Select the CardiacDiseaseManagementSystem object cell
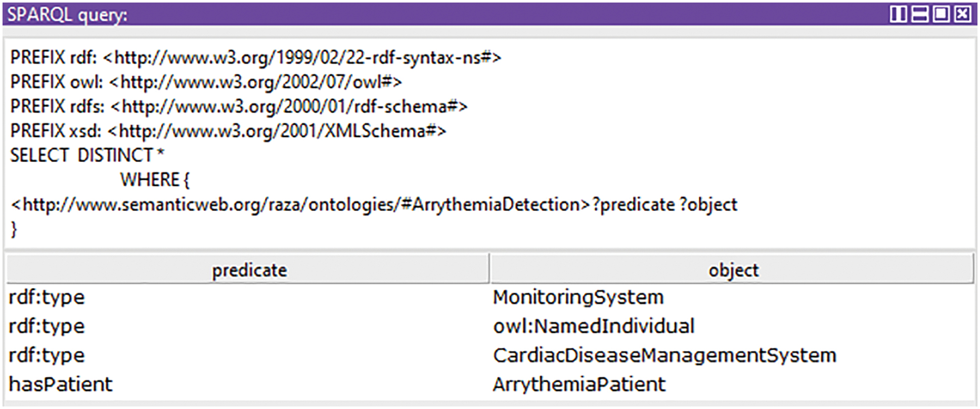 pyautogui.click(x=664, y=355)
